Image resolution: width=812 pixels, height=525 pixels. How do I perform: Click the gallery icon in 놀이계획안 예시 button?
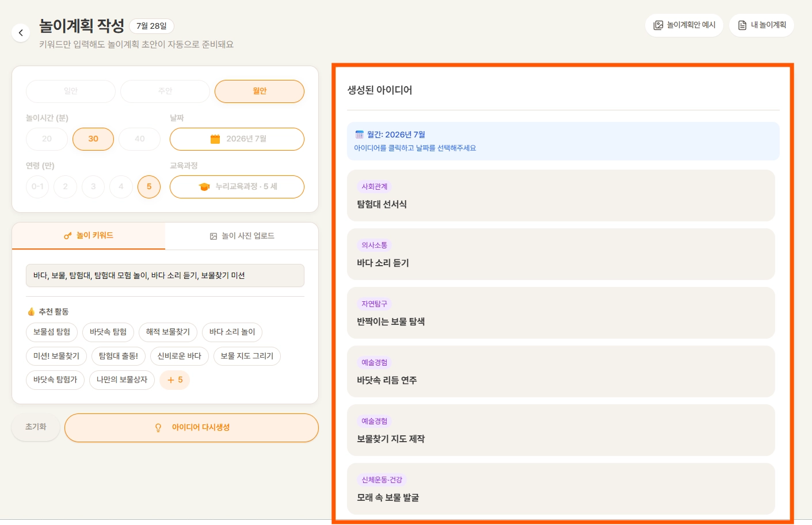coord(658,25)
